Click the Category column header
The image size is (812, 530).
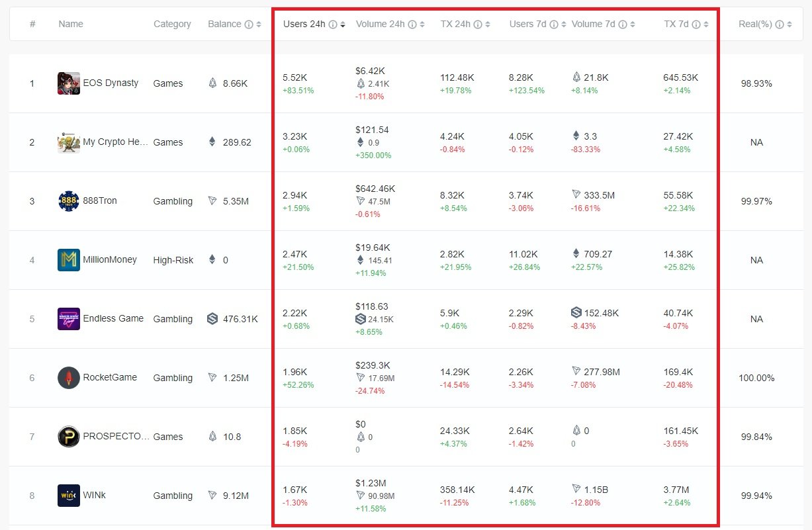[x=172, y=24]
